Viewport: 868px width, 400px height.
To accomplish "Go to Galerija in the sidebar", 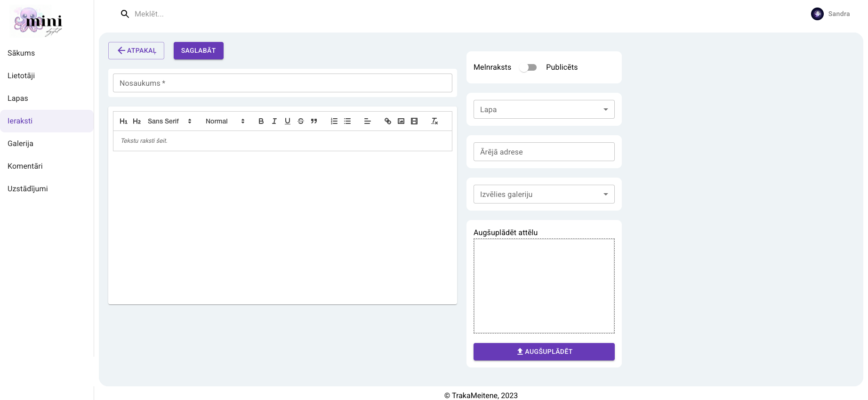I will point(21,144).
